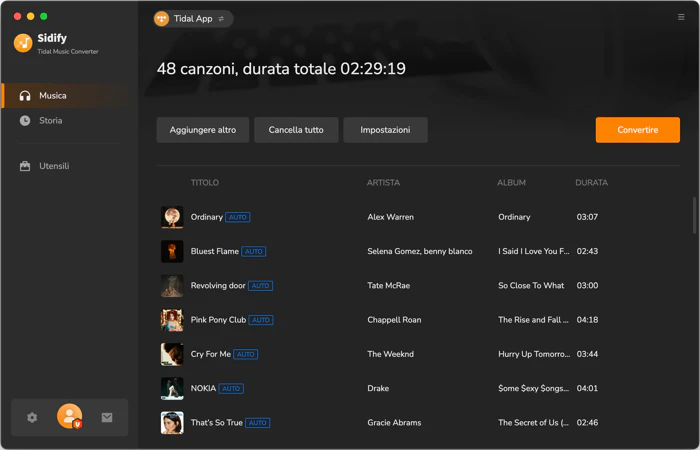Select the Musica sidebar tab
The height and width of the screenshot is (450, 700).
coord(66,96)
